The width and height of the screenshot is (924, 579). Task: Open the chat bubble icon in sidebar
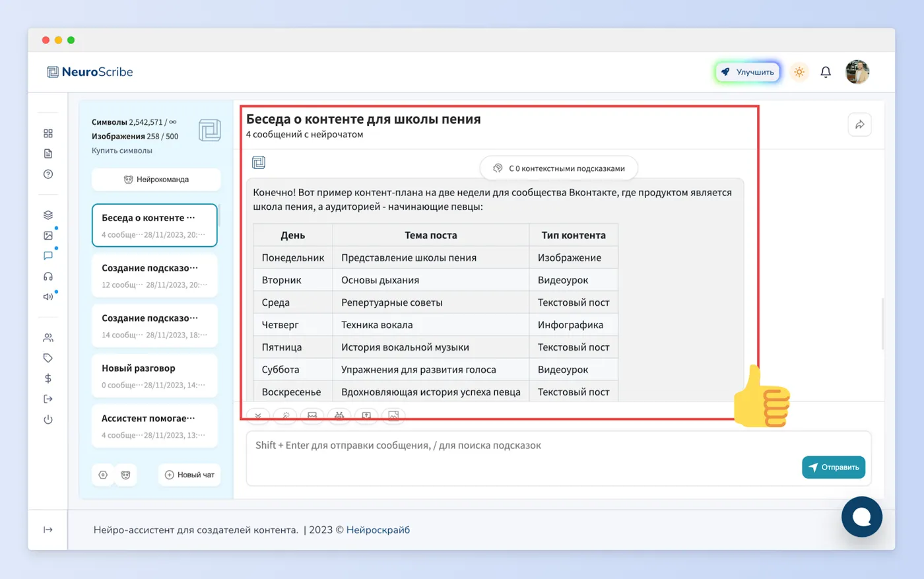pos(48,255)
